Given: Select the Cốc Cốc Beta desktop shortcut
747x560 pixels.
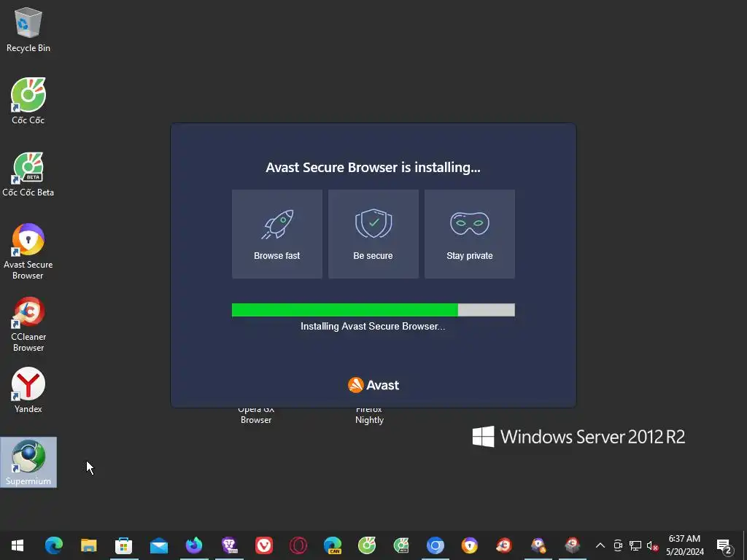Looking at the screenshot, I should tap(28, 174).
